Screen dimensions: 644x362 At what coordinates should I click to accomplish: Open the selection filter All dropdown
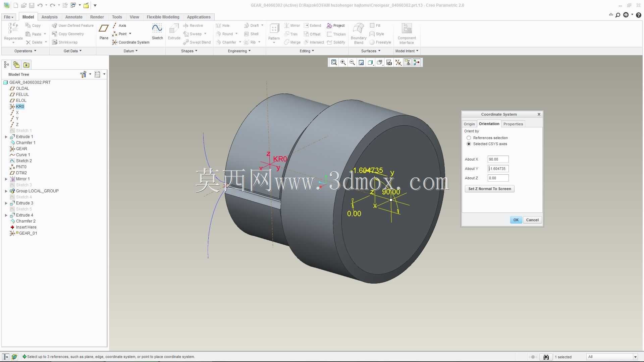[x=635, y=357]
